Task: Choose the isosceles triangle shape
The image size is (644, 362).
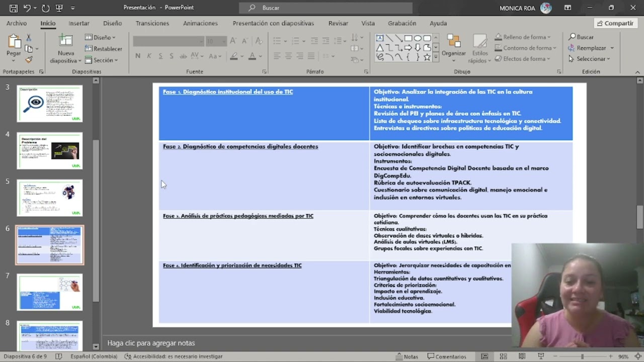Action: (x=380, y=48)
